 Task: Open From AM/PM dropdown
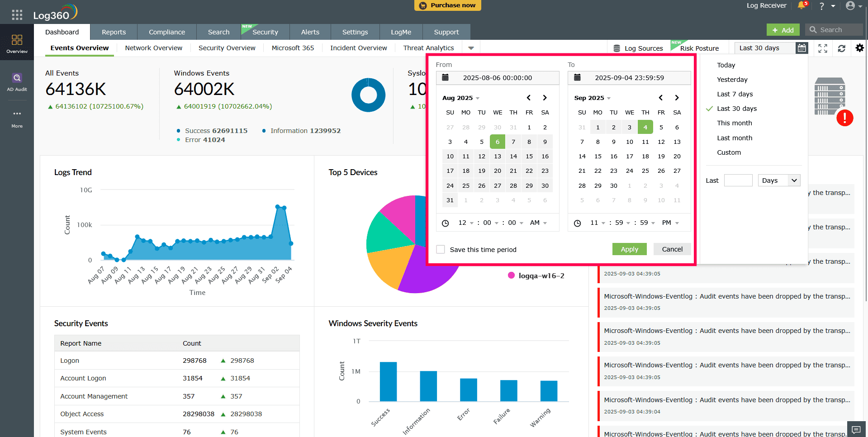pyautogui.click(x=538, y=223)
